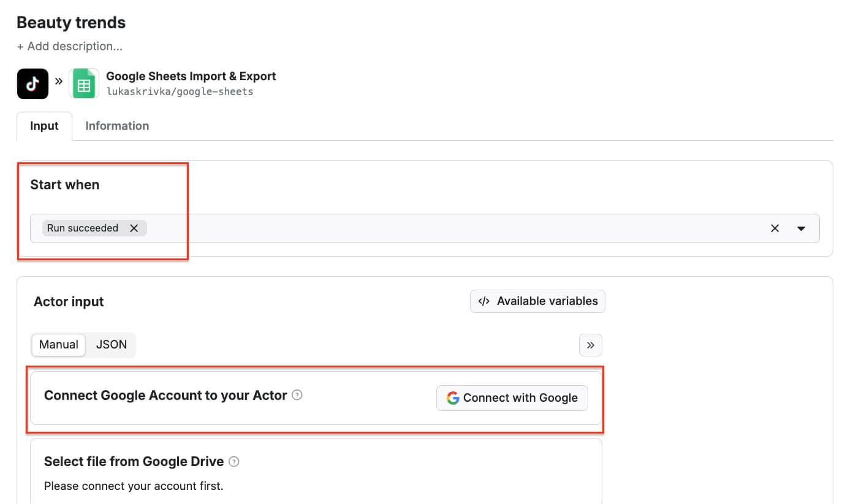Open help for Select file from Google Drive
Screen dimensions: 853x504
pos(233,462)
